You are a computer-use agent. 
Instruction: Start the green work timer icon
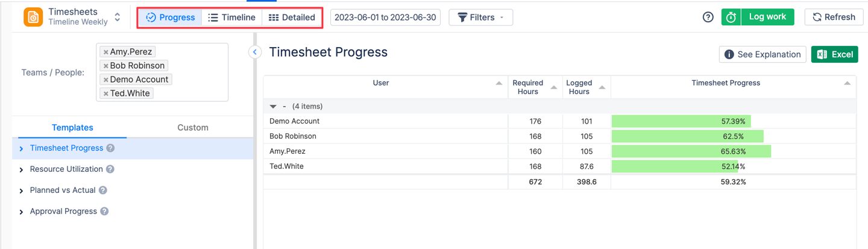coord(731,17)
